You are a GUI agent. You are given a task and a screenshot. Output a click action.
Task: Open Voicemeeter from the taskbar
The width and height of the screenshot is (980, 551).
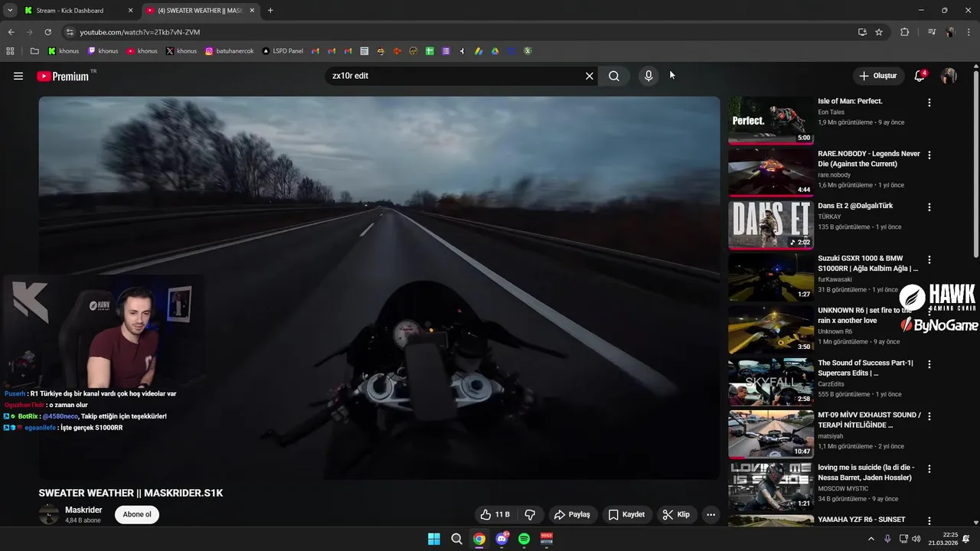(x=547, y=539)
